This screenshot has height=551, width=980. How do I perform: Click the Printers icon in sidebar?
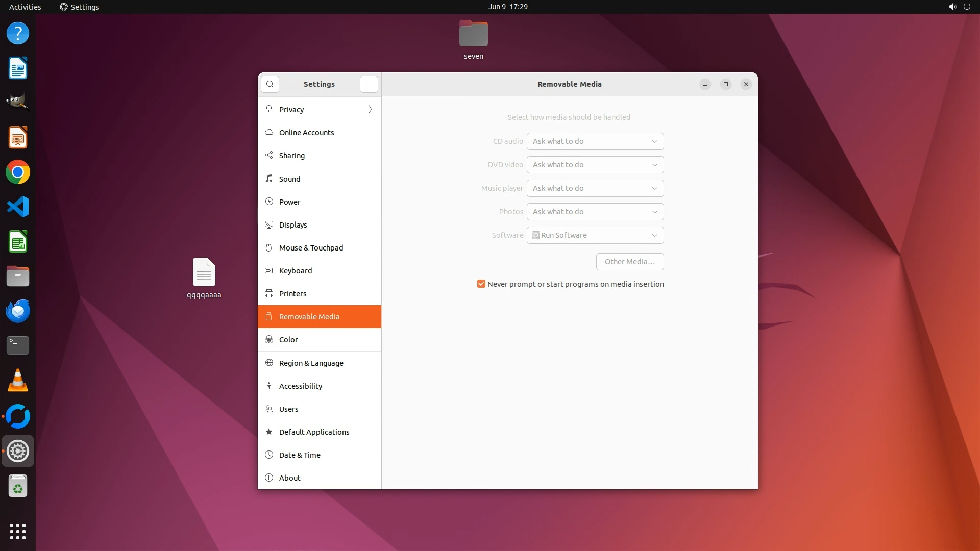point(269,293)
